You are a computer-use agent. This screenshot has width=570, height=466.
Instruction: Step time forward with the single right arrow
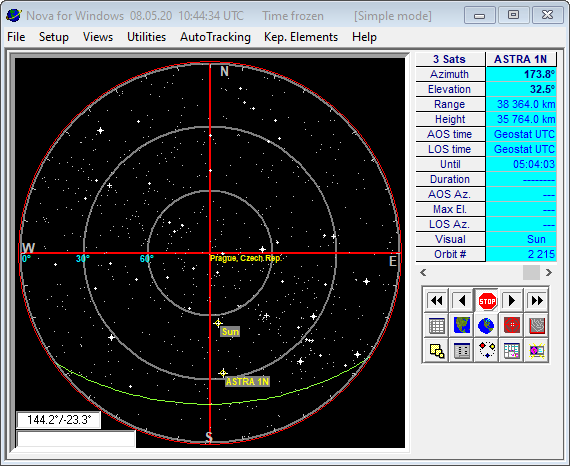click(511, 301)
